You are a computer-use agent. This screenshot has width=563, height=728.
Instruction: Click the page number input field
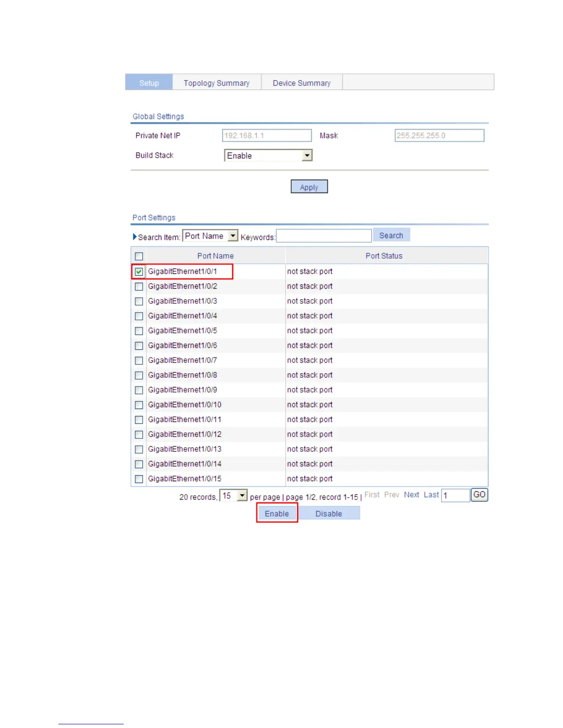pyautogui.click(x=455, y=495)
